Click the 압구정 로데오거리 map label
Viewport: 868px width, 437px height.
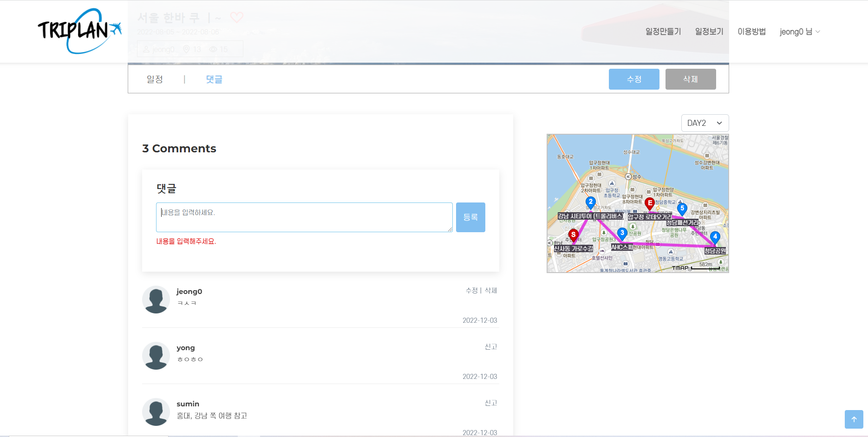click(650, 217)
